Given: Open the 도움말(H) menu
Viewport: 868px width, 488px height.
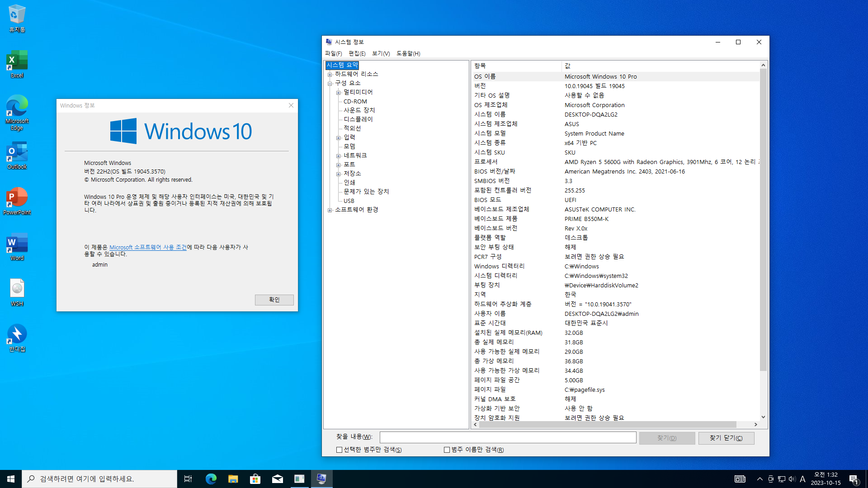Looking at the screenshot, I should coord(408,53).
